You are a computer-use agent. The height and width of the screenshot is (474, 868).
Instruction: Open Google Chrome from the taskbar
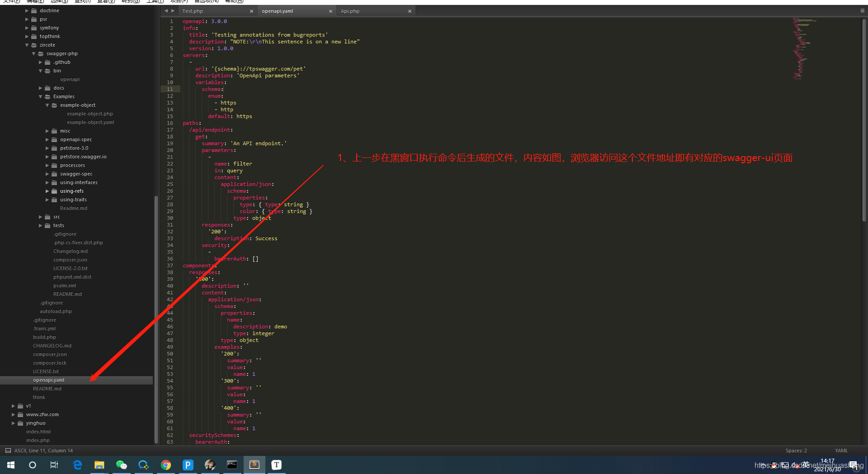pyautogui.click(x=166, y=465)
